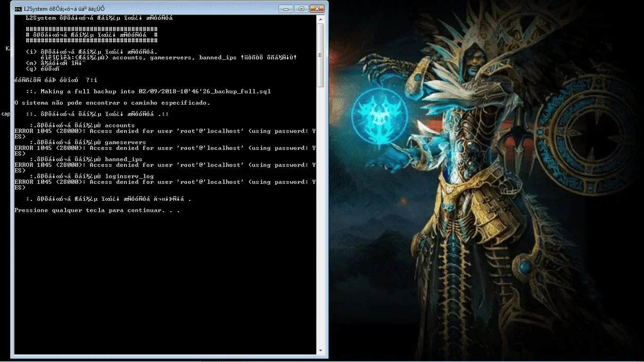The width and height of the screenshot is (644, 362).
Task: Click the L2System window title bar text
Action: (64, 9)
